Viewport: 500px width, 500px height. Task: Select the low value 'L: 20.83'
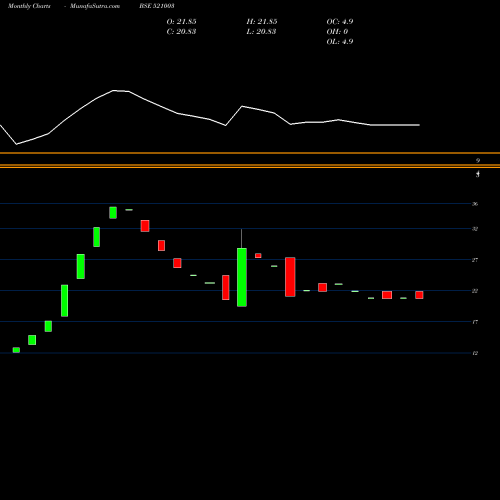click(x=261, y=32)
